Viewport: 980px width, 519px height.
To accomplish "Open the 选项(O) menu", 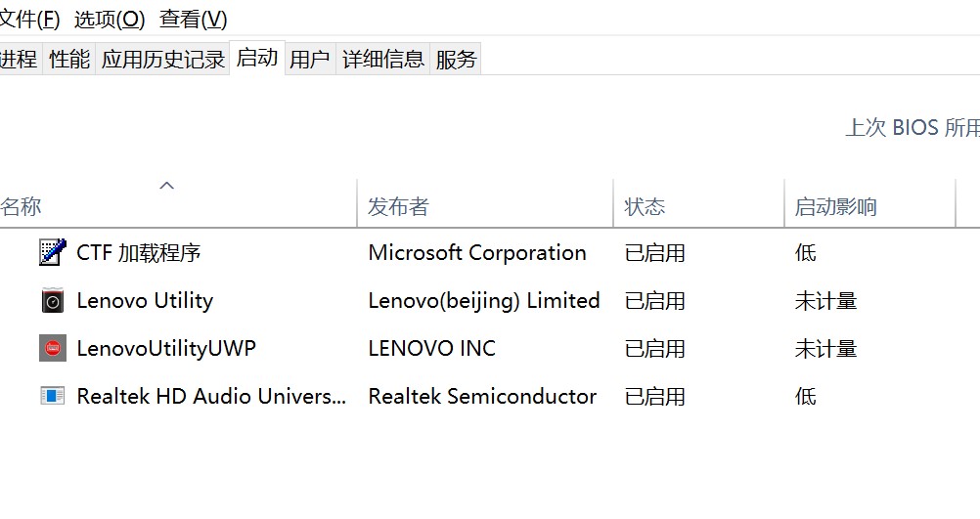I will coord(110,20).
